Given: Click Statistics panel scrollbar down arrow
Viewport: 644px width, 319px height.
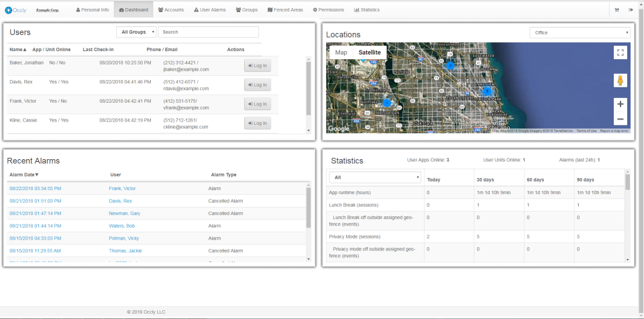Looking at the screenshot, I should [627, 259].
